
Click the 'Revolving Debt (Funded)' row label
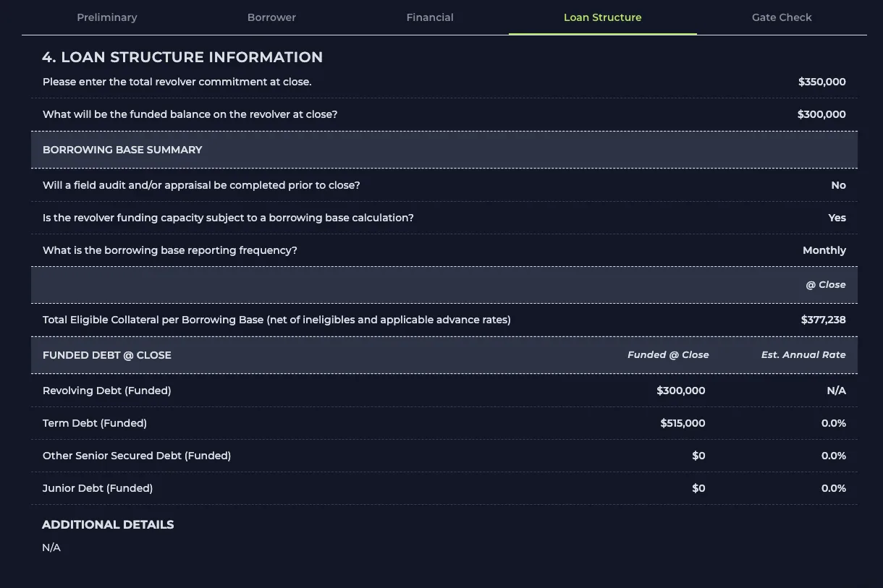107,391
